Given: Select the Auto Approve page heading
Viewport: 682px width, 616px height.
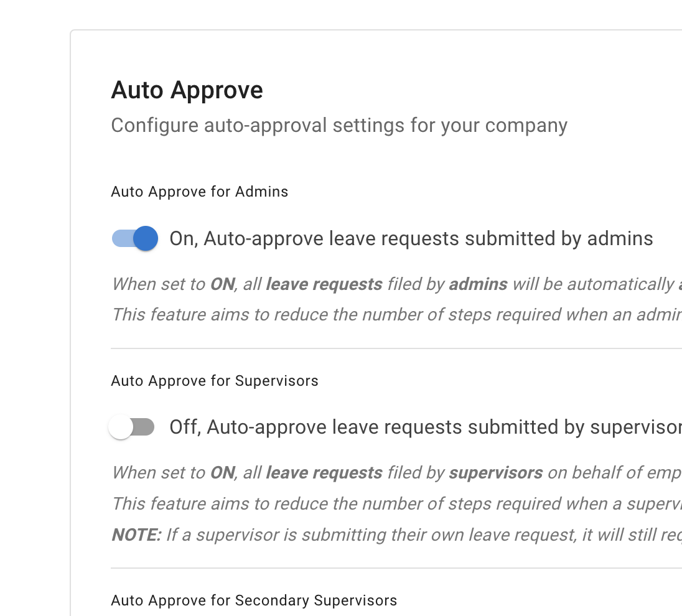Looking at the screenshot, I should coord(187,90).
